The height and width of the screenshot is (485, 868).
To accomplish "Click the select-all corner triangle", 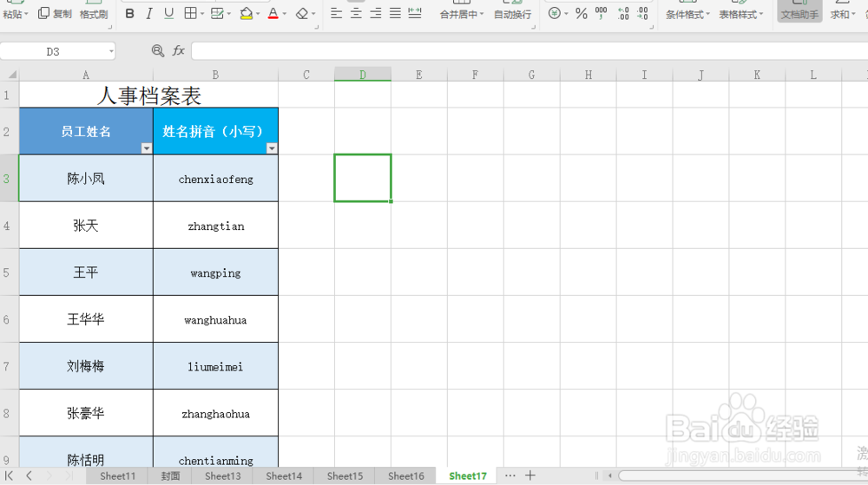I will click(x=11, y=75).
